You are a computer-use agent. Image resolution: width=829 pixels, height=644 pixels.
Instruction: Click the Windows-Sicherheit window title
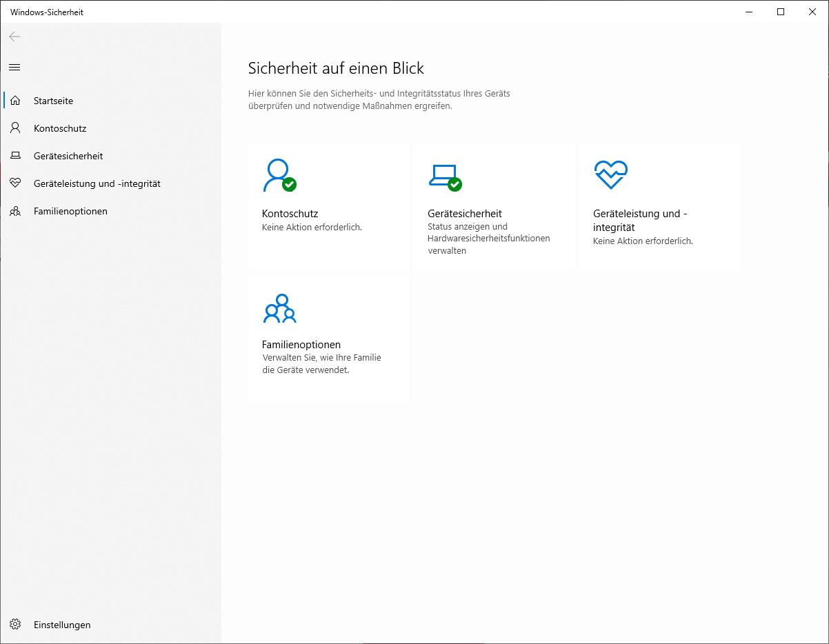(x=47, y=12)
